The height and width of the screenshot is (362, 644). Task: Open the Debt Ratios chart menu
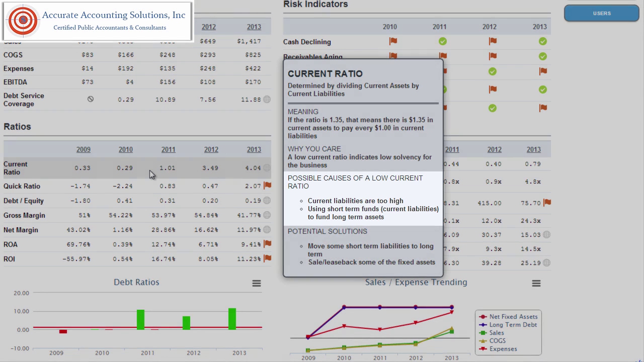tap(257, 284)
